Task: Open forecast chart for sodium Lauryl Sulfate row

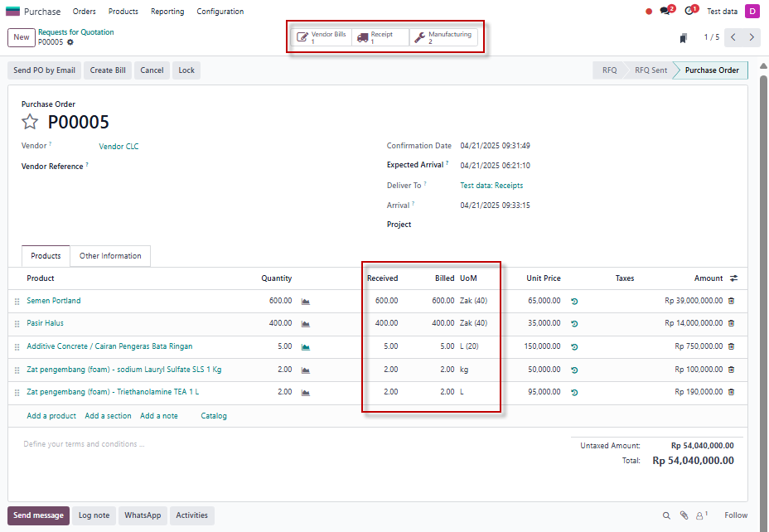Action: pyautogui.click(x=306, y=370)
